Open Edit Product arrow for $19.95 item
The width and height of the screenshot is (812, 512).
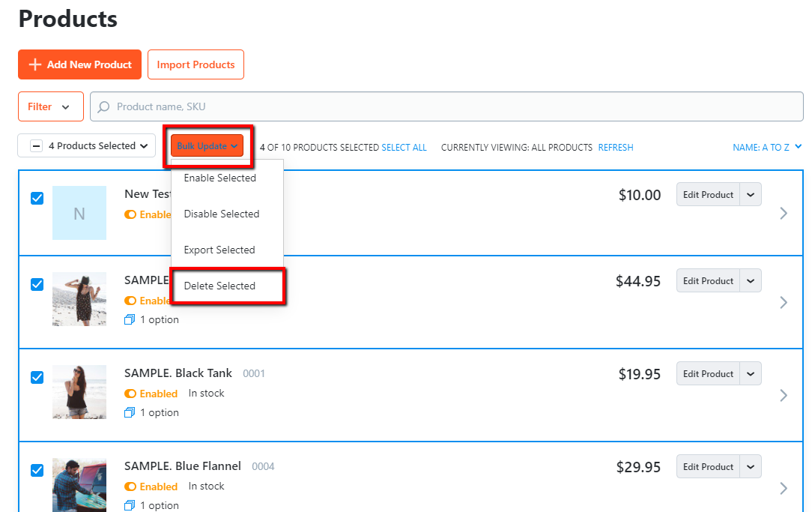click(x=751, y=373)
